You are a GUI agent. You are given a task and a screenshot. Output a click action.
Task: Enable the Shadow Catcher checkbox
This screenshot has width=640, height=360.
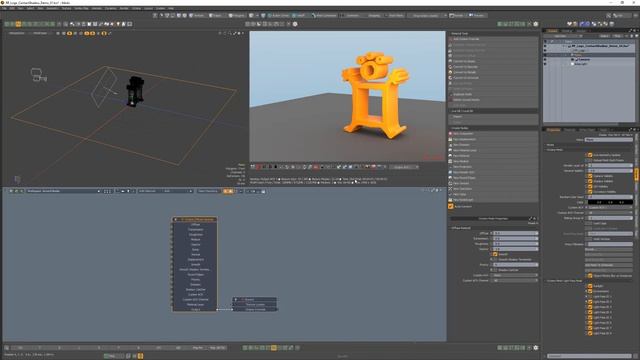coord(495,270)
